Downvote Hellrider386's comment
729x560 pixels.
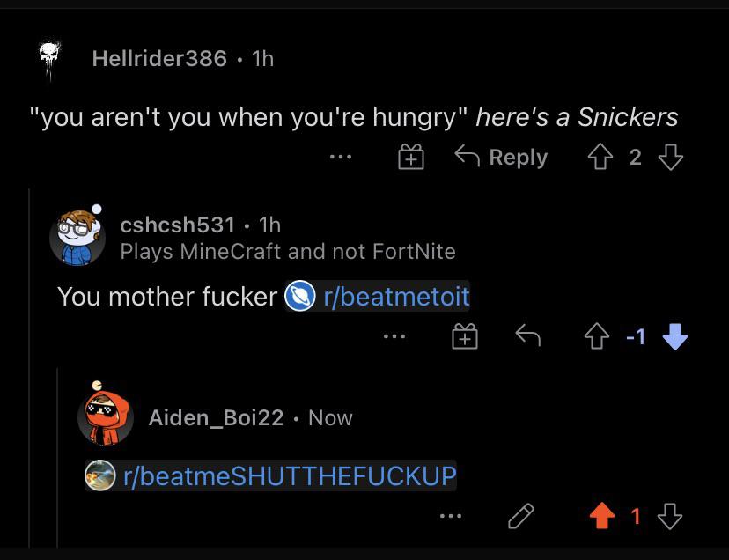click(x=670, y=158)
